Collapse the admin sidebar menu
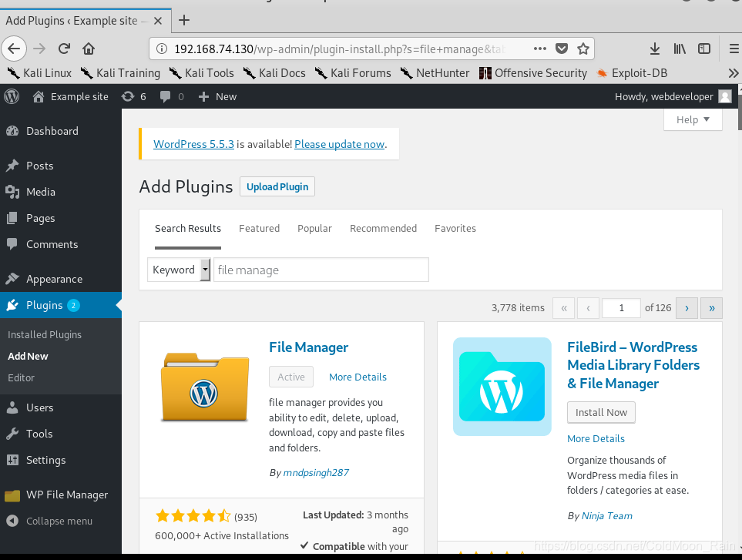742x560 pixels. pos(61,521)
